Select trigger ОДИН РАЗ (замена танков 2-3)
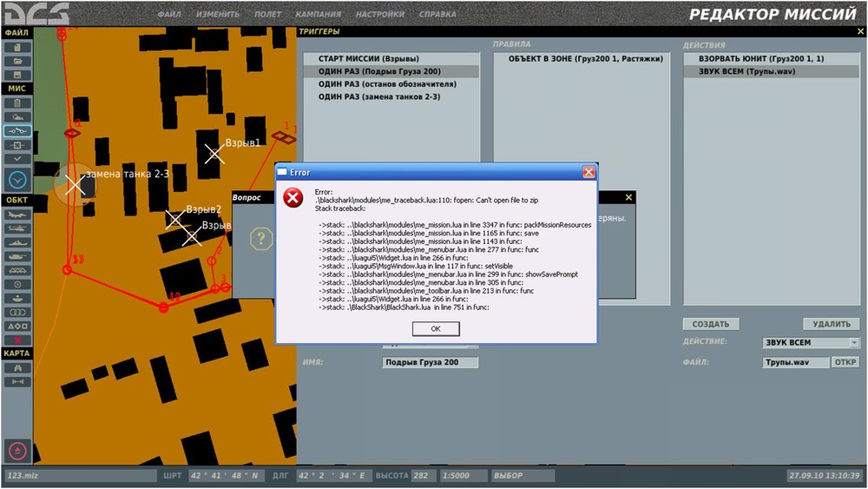This screenshot has height=489, width=868. tap(391, 97)
